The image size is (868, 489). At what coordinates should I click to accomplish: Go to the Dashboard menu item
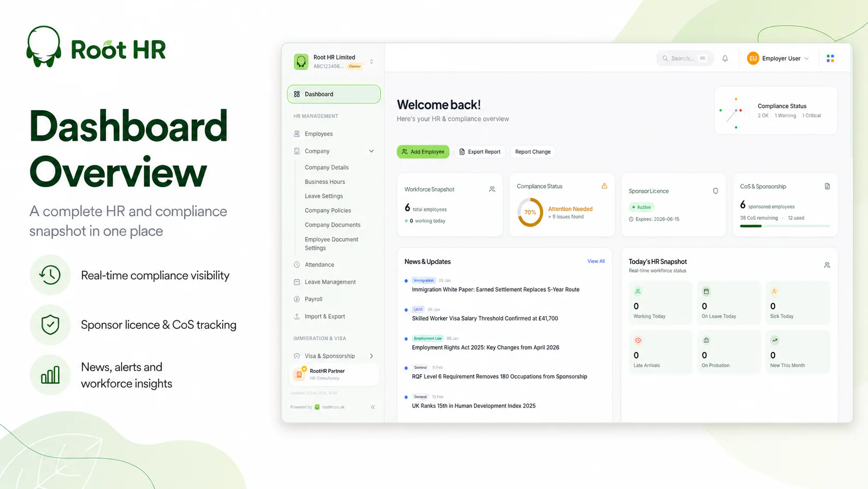(334, 94)
